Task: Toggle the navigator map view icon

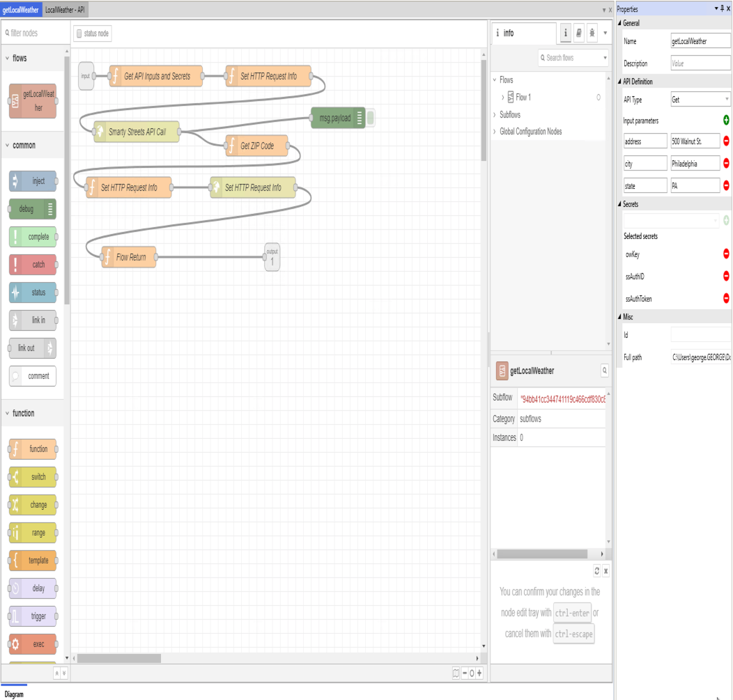Action: click(456, 674)
